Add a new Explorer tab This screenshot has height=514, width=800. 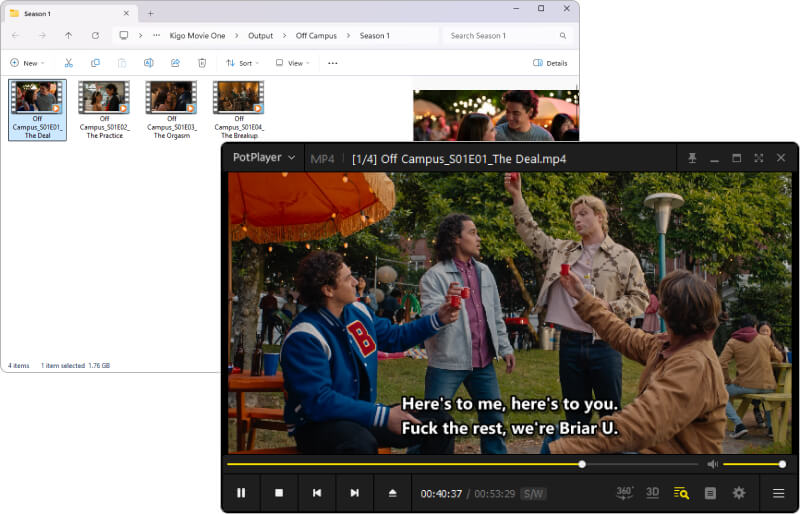(x=151, y=13)
